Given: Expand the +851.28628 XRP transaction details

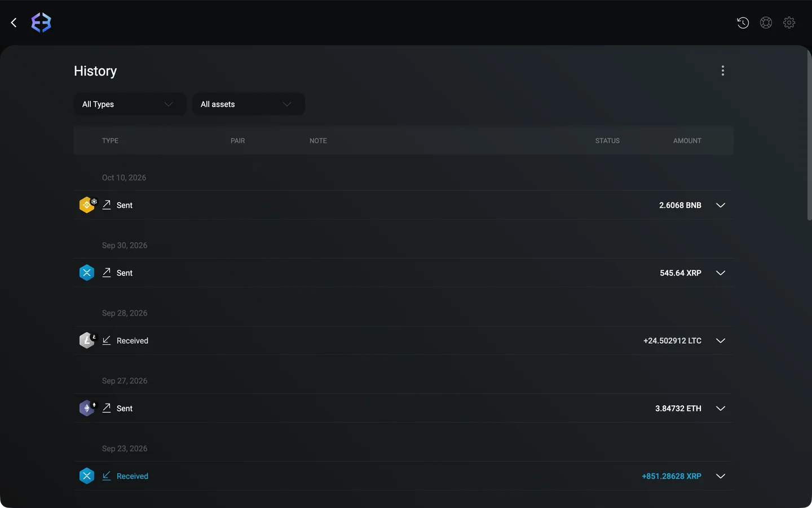Looking at the screenshot, I should click(721, 476).
